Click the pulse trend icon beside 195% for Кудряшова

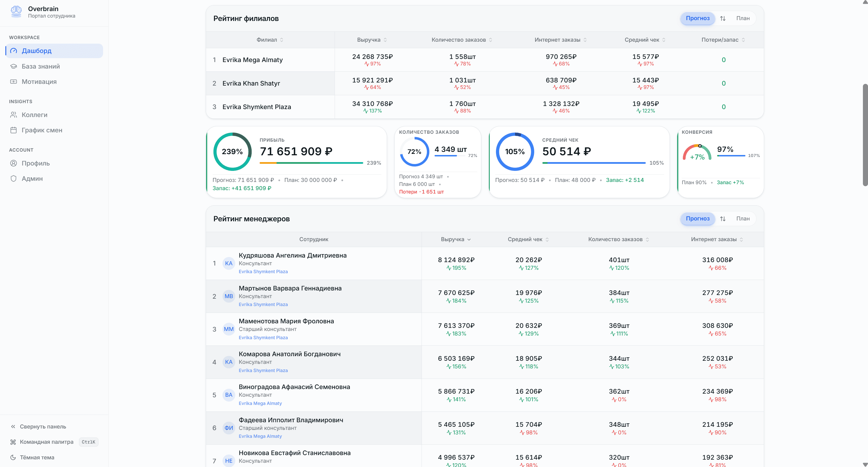[x=449, y=268]
